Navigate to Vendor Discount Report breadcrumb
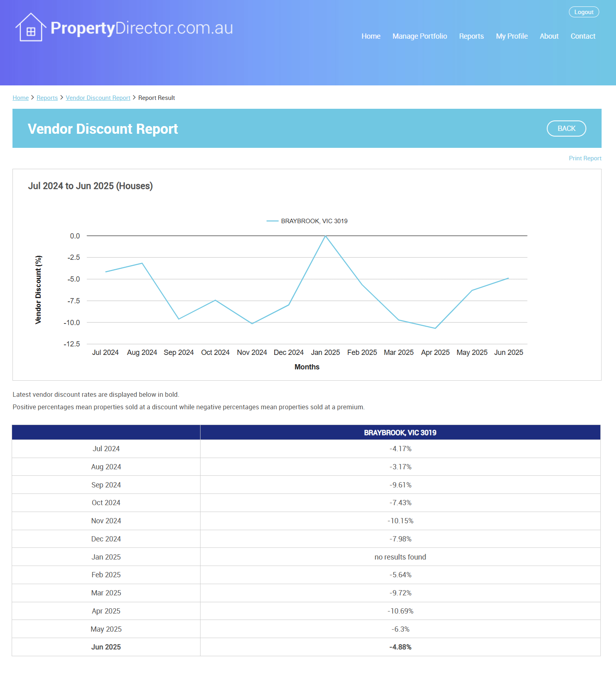 click(98, 98)
